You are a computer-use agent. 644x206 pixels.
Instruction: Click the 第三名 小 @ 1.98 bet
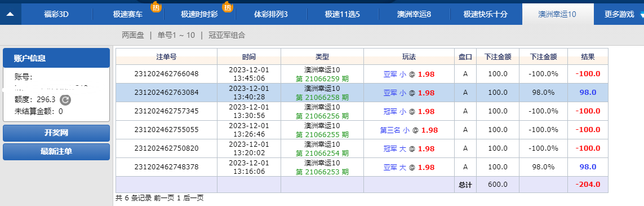pyautogui.click(x=409, y=130)
